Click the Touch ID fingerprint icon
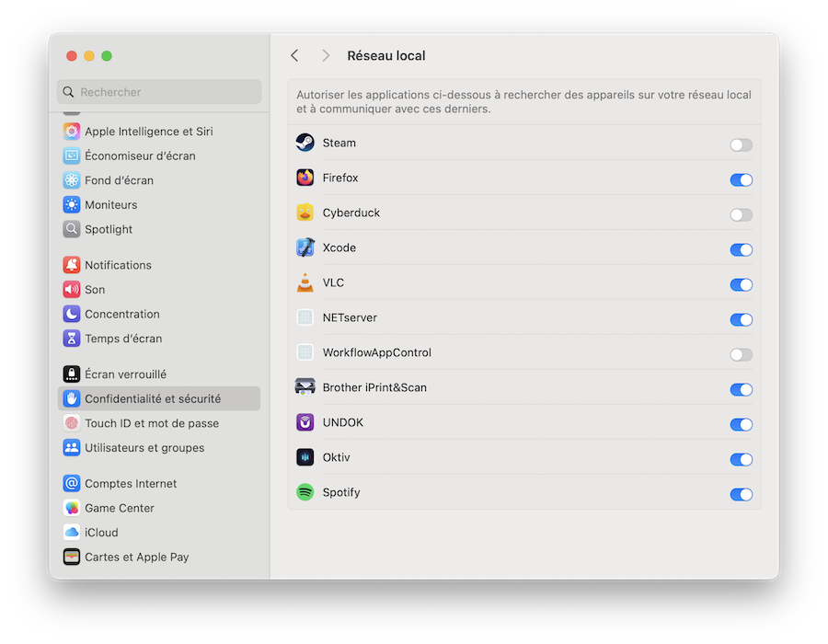Screen dimensions: 828x644 tap(72, 423)
